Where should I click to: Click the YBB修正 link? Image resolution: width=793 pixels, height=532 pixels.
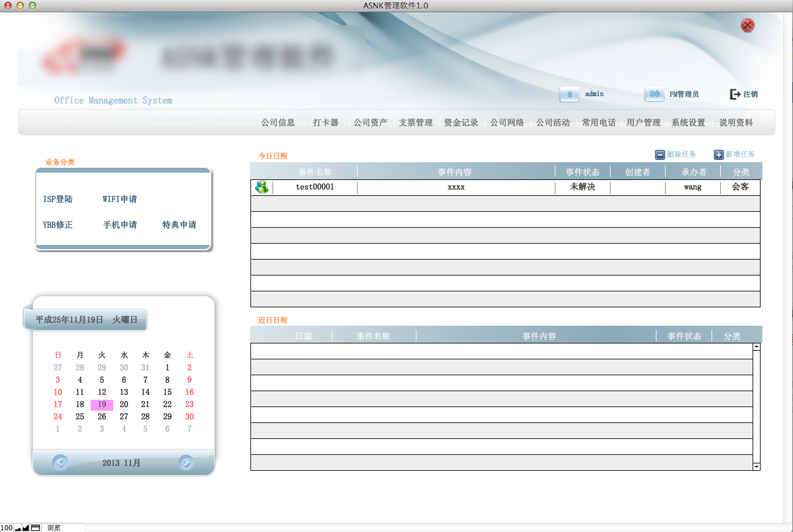pyautogui.click(x=58, y=225)
